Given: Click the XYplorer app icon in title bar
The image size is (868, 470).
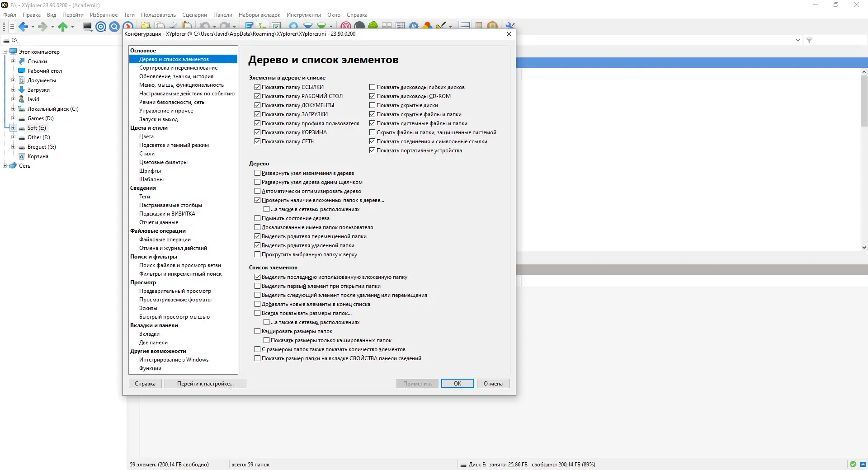Looking at the screenshot, I should [x=5, y=5].
